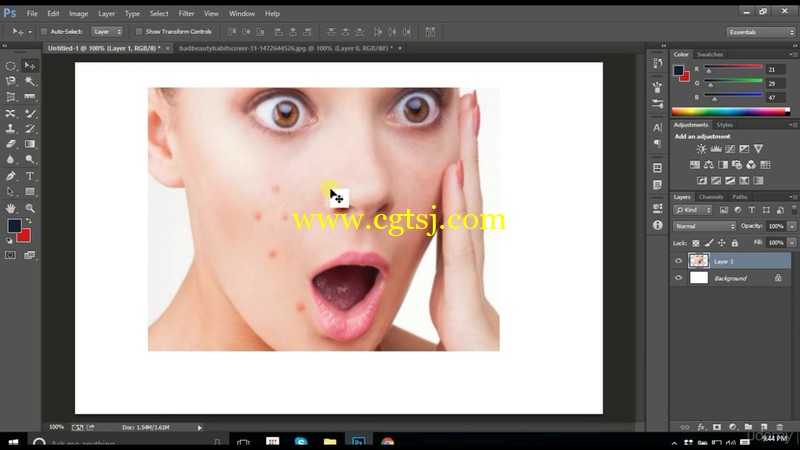Delete layer with trash icon
The width and height of the screenshot is (800, 450).
coord(779,427)
